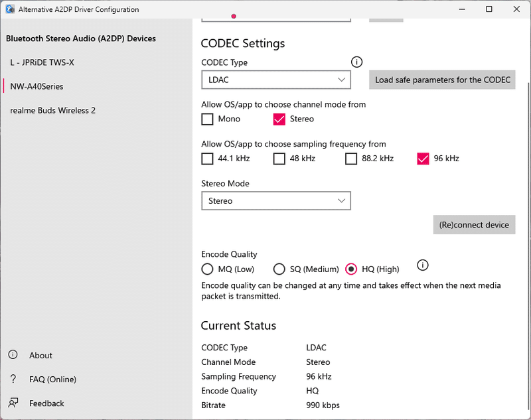Click the A2DP application icon in title bar
The image size is (531, 420).
tap(9, 9)
